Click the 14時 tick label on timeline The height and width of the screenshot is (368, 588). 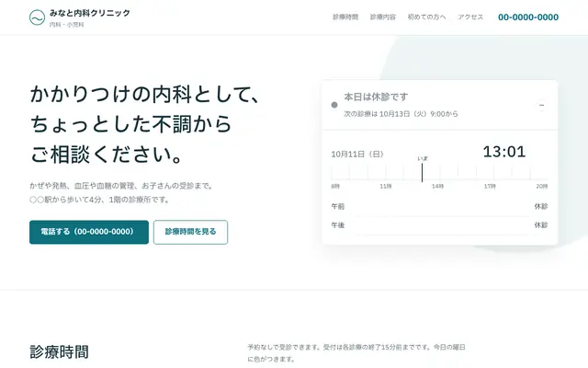[x=437, y=186]
